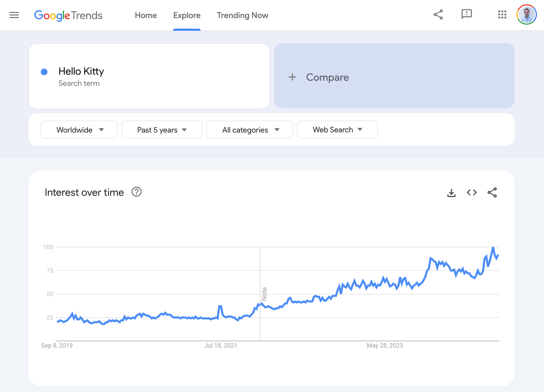Click the blue Hello Kitty color dot
Image resolution: width=544 pixels, height=392 pixels.
(44, 72)
